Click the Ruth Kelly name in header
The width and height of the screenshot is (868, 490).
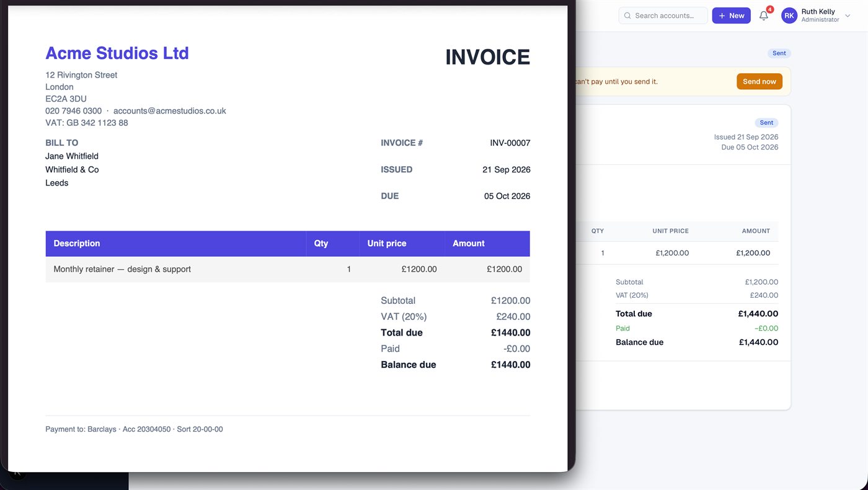818,11
